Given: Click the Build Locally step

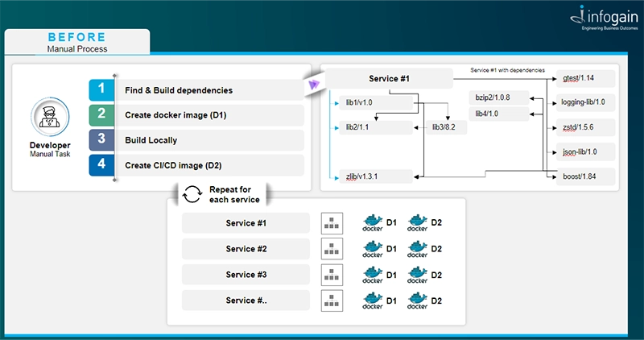Looking at the screenshot, I should (x=209, y=140).
